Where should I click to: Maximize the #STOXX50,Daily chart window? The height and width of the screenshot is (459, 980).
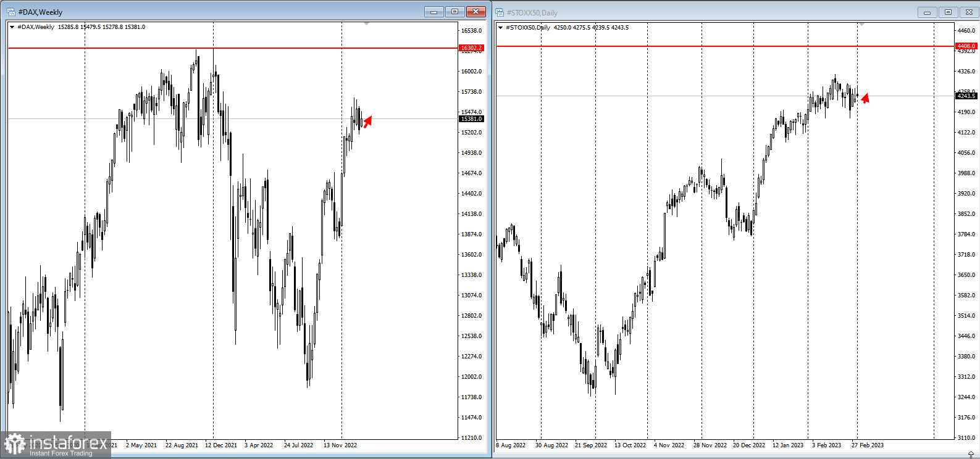click(948, 12)
